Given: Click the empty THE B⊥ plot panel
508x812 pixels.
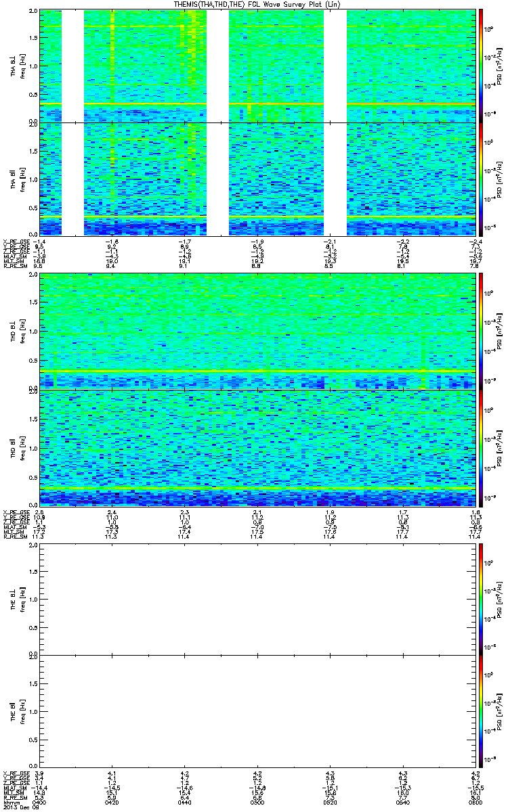Looking at the screenshot, I should point(259,599).
